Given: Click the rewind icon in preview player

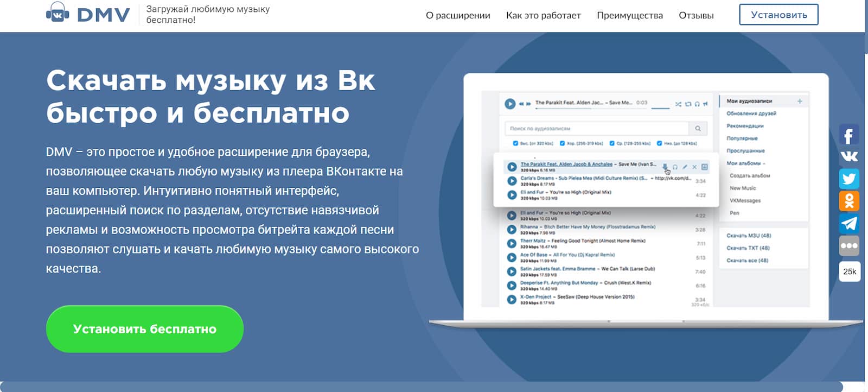Looking at the screenshot, I should click(521, 103).
